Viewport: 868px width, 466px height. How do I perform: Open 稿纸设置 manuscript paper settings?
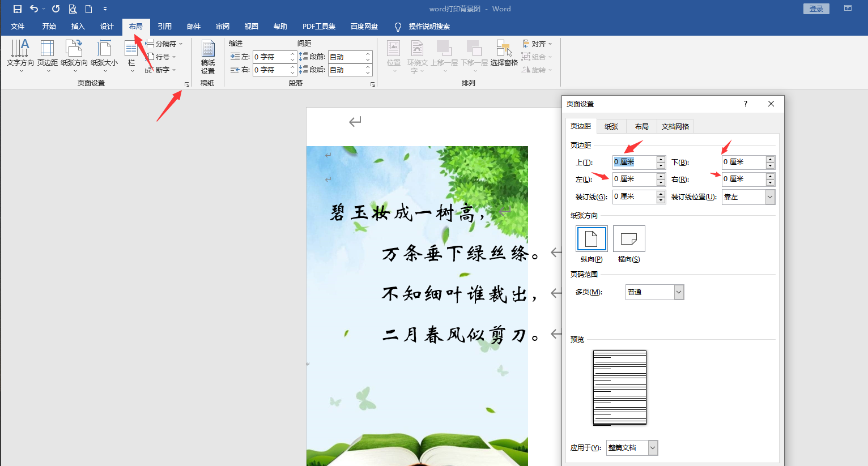(x=208, y=57)
